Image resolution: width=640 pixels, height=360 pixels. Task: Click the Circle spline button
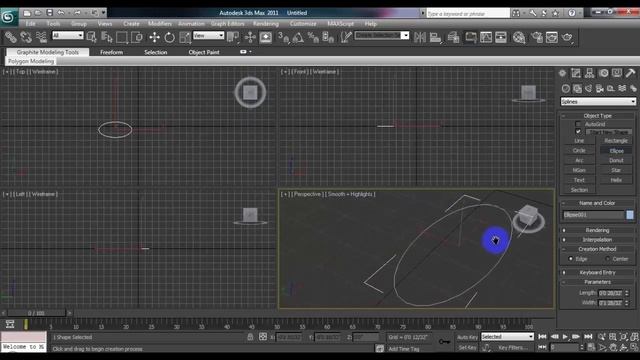[579, 151]
